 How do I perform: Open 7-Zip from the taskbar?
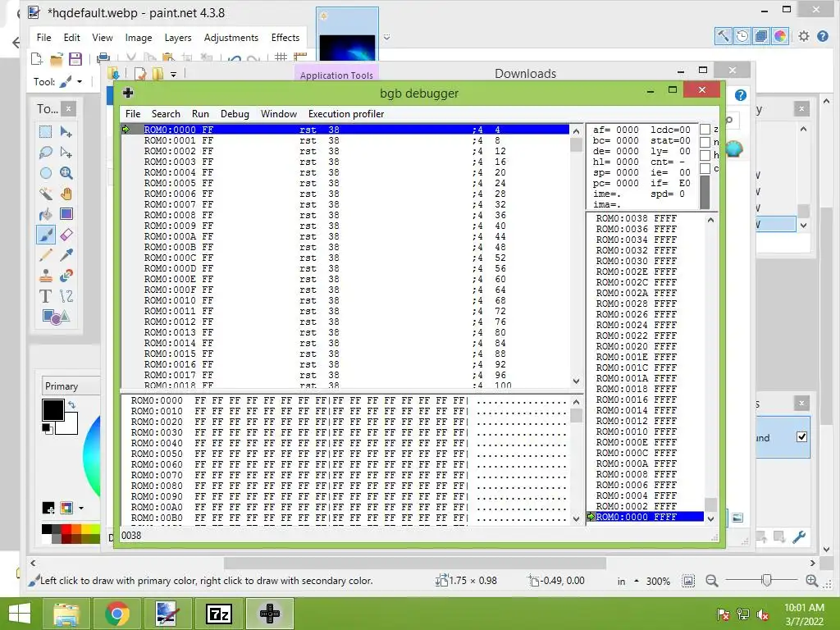[x=218, y=614]
